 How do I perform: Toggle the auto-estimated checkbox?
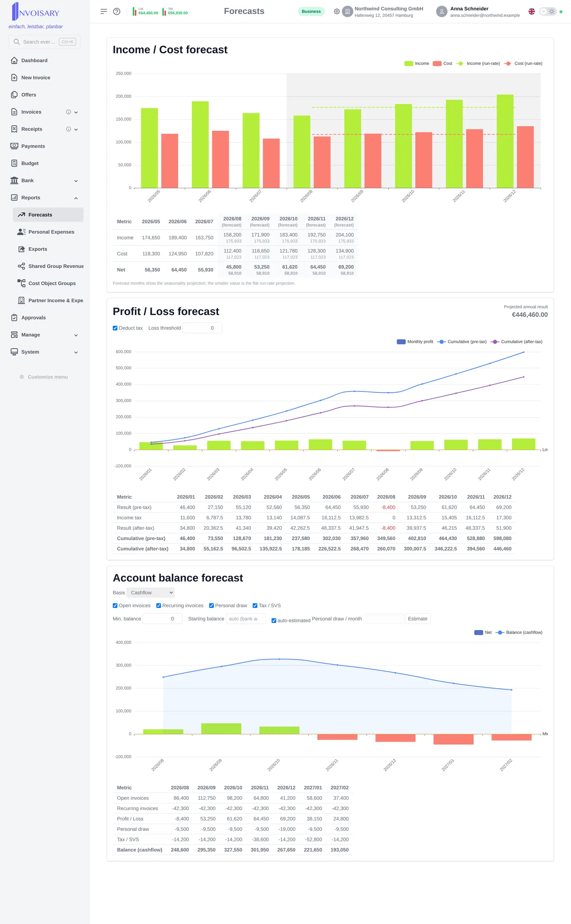274,620
